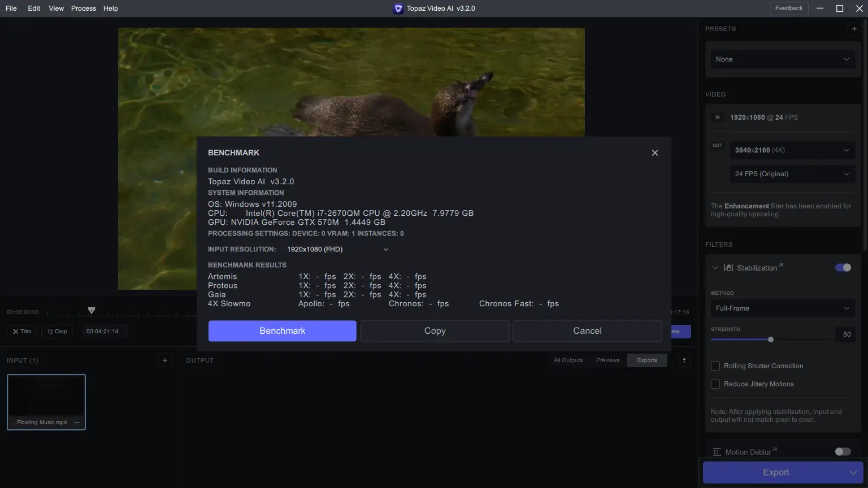The height and width of the screenshot is (488, 868).
Task: Click the Proteus benchmark row label
Action: tap(223, 286)
